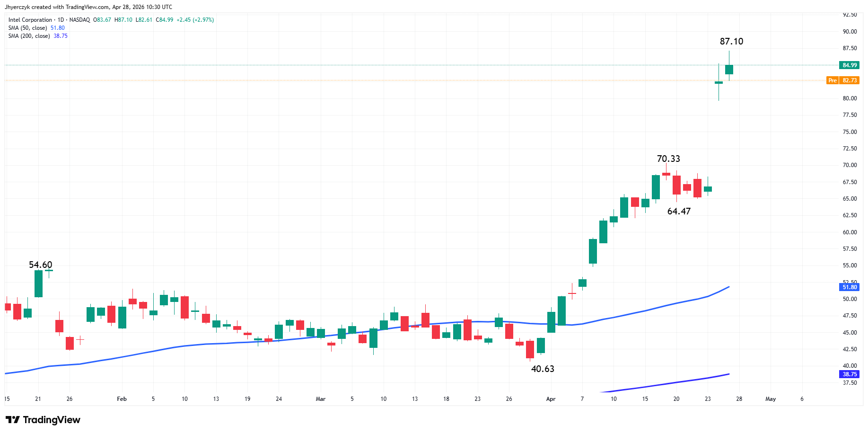
Task: Click the 19 date label on time axis
Action: click(247, 399)
